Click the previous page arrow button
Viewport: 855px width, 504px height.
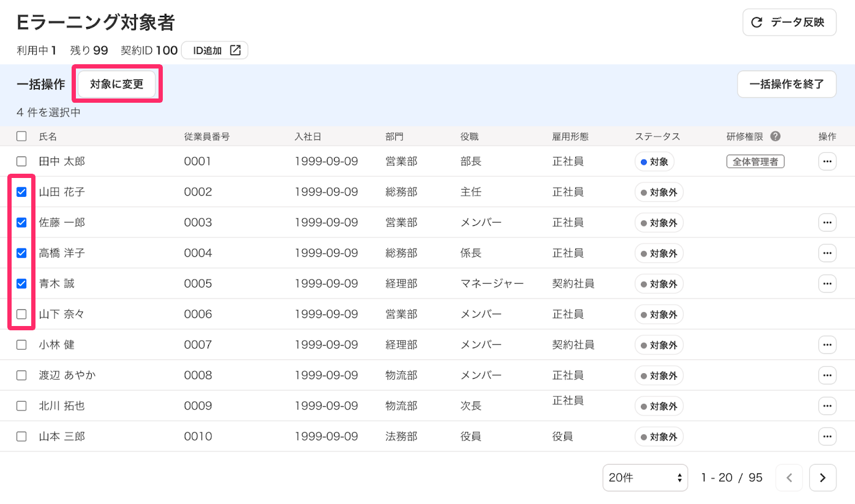pos(789,478)
